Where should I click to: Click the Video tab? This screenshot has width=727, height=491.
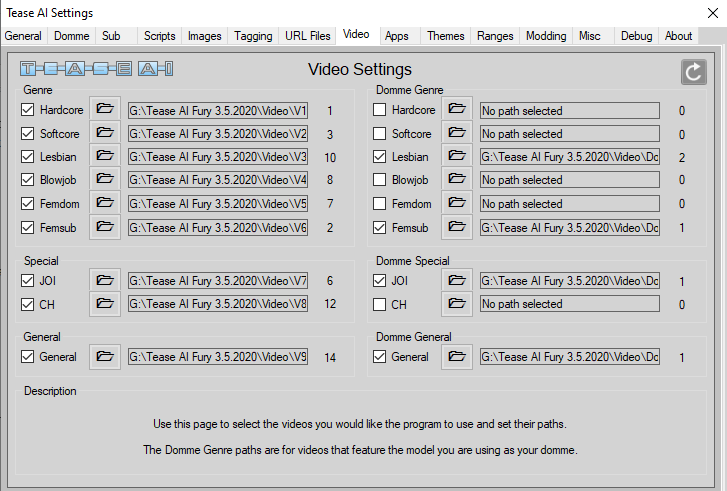pos(356,34)
